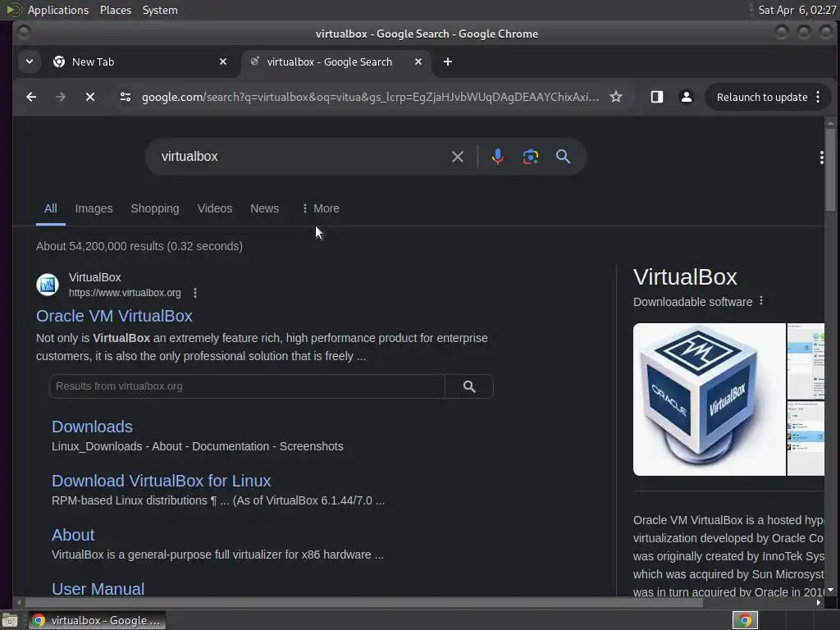Switch to the New Tab tab
Image resolution: width=840 pixels, height=630 pixels.
tap(138, 62)
